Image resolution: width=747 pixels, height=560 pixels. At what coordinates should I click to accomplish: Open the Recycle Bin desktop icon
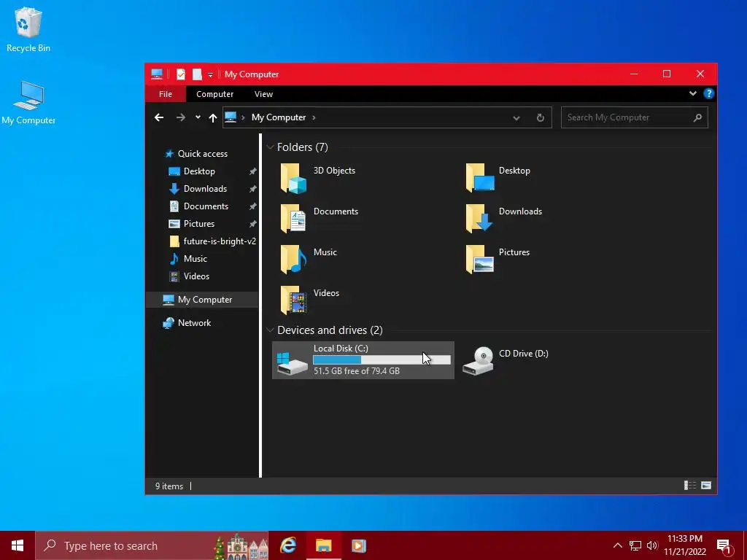[28, 29]
